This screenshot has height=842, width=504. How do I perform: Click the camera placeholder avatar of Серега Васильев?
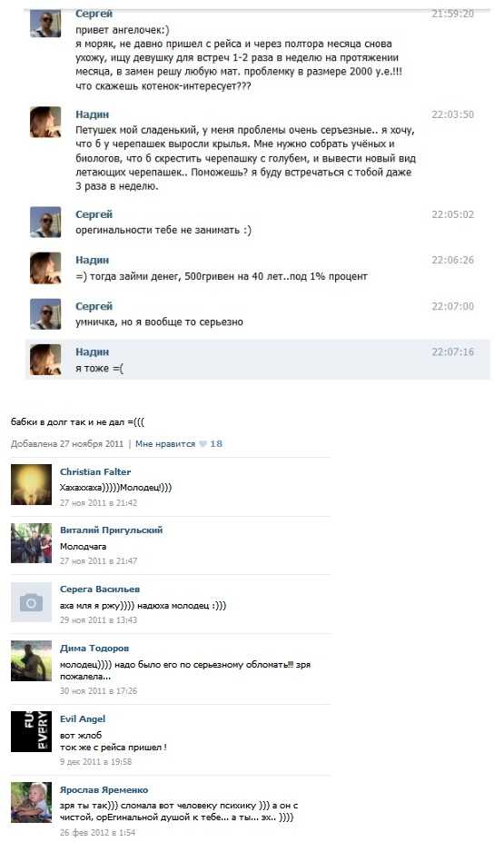(31, 602)
